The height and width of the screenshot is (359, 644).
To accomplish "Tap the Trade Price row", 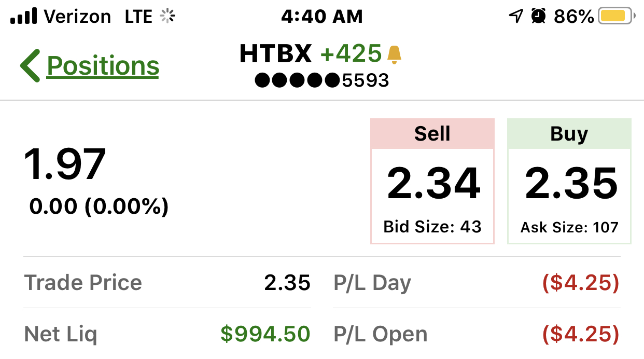I will coord(167,283).
